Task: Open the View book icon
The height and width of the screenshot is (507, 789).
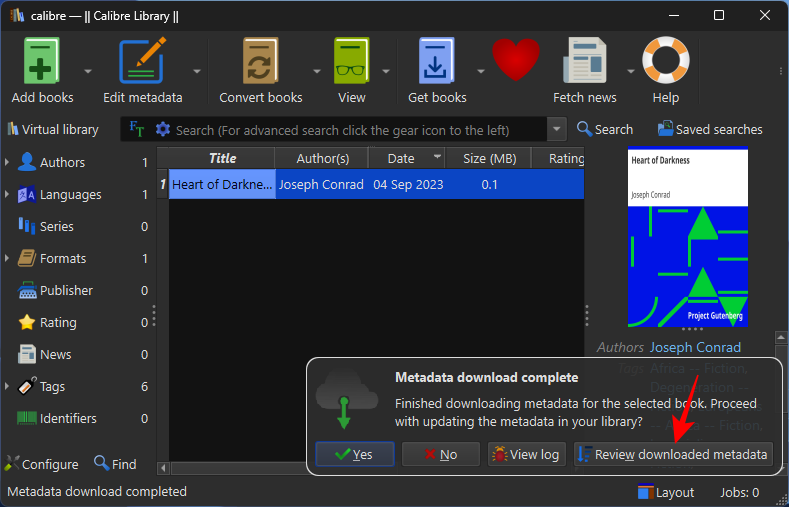Action: 352,61
